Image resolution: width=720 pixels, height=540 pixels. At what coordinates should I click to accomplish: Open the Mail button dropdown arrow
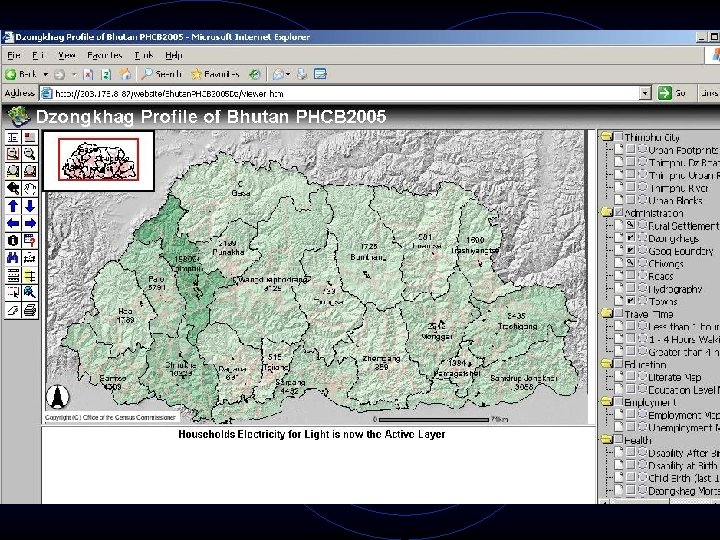288,74
